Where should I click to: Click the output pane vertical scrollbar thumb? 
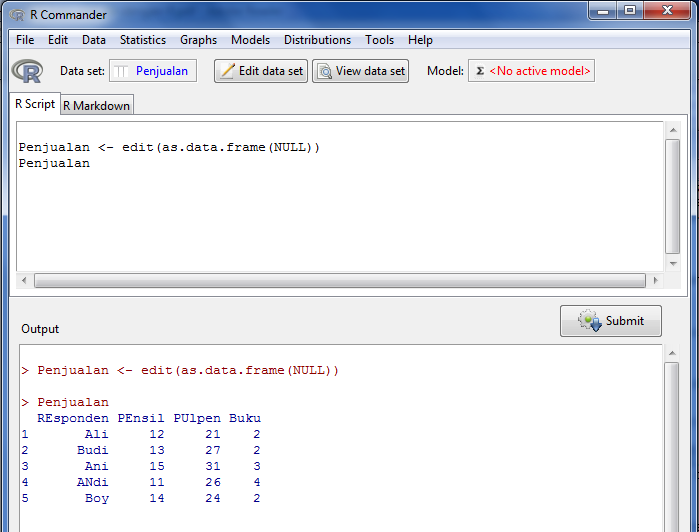(x=671, y=447)
